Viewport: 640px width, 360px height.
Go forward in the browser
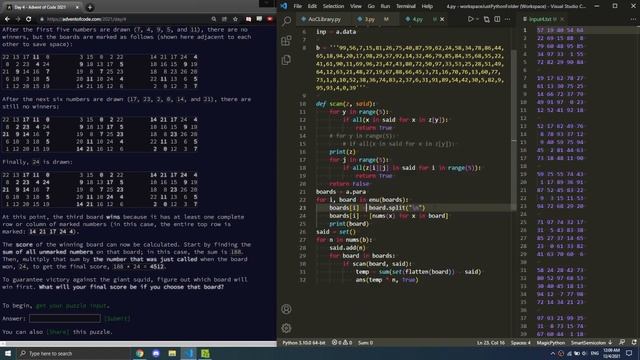(x=18, y=19)
